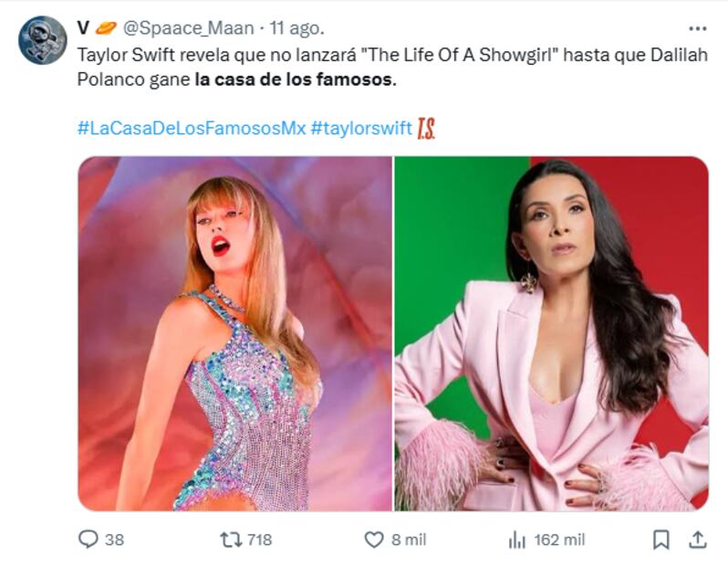Bookmark this post
The height and width of the screenshot is (566, 728).
point(661,540)
